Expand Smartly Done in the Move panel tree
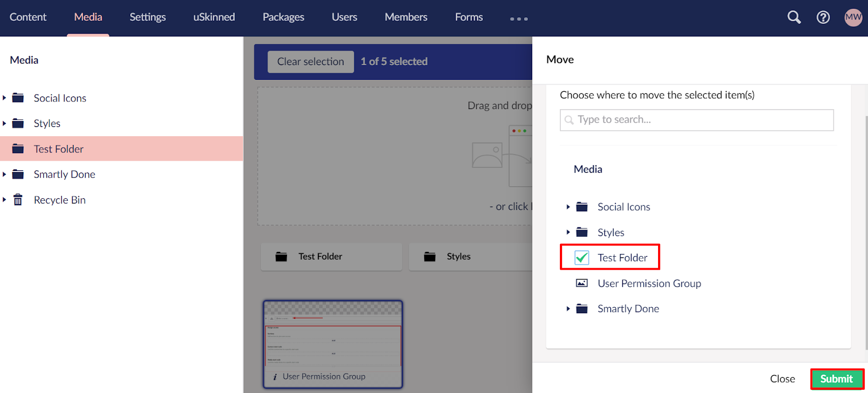 (568, 309)
